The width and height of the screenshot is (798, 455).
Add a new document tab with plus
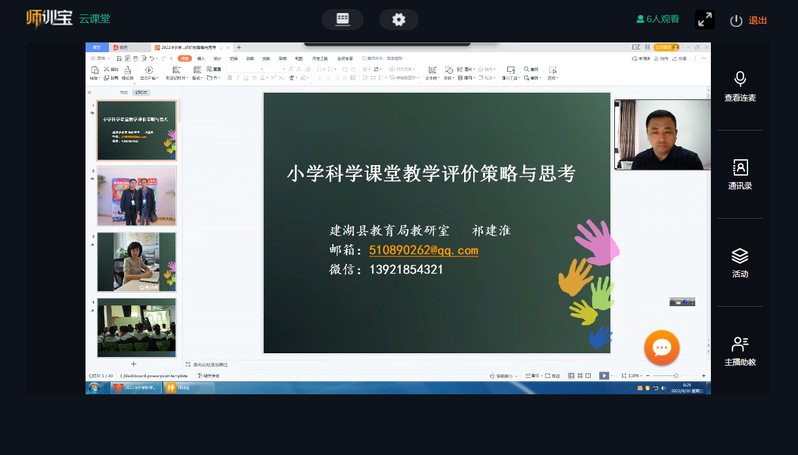[238, 47]
